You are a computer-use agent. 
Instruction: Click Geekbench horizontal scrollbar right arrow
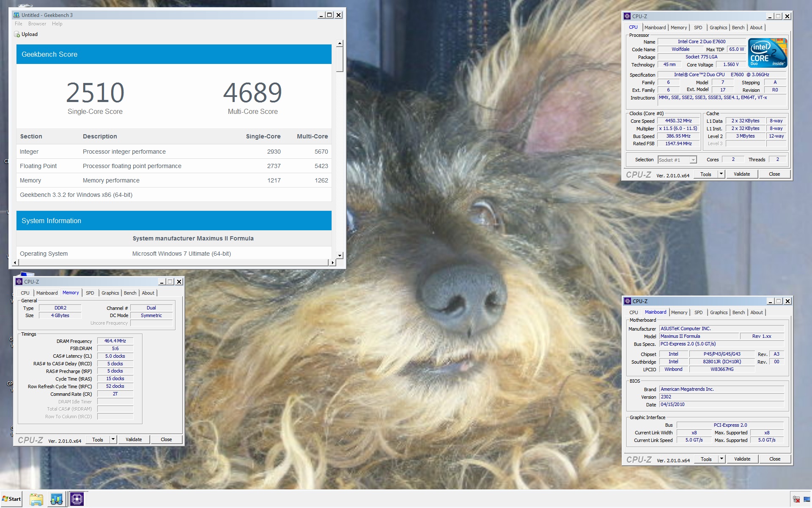point(332,262)
